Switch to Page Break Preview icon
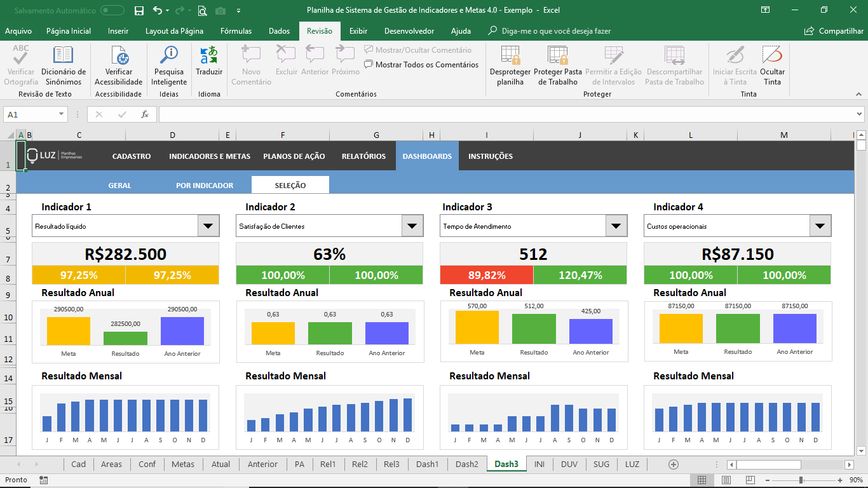This screenshot has height=488, width=868. click(750, 480)
